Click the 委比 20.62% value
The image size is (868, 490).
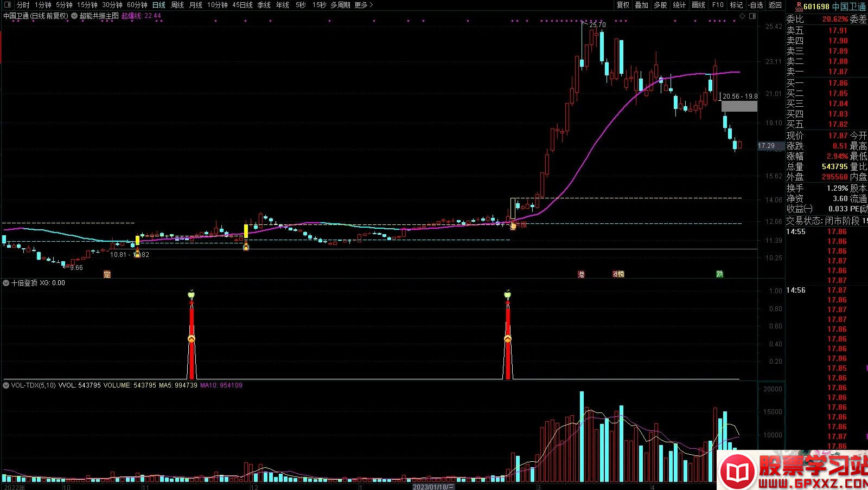click(835, 19)
